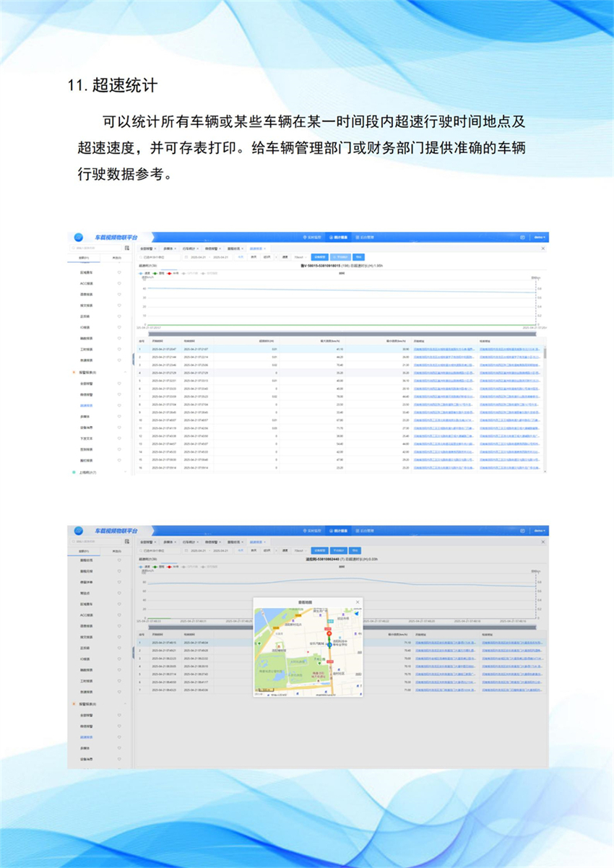Screen dimensions: 614x868
Task: Close the map popup with its X icon
Action: tap(357, 602)
